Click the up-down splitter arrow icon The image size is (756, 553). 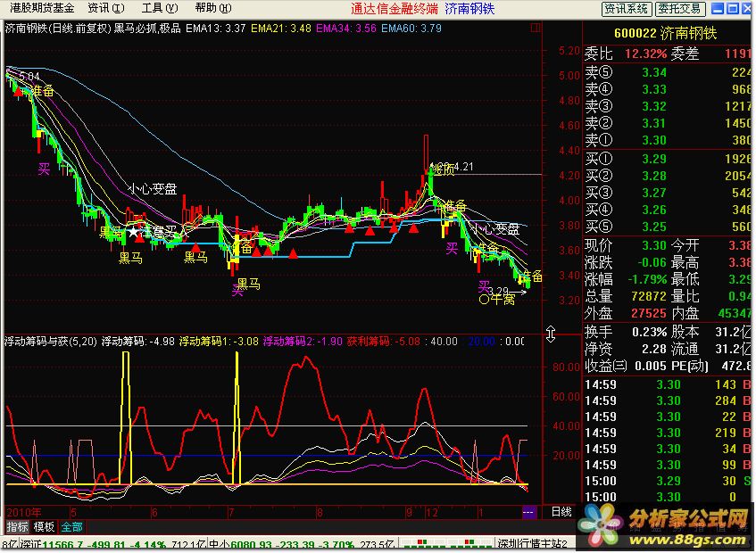(551, 334)
